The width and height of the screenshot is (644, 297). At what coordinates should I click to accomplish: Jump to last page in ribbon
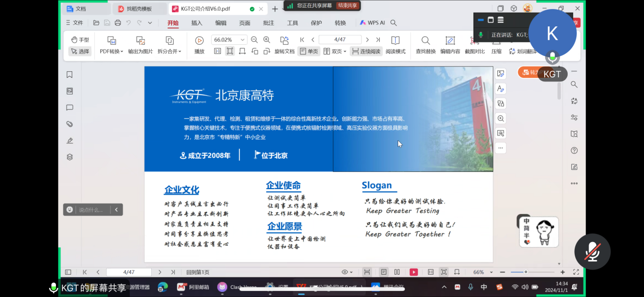[x=378, y=40]
